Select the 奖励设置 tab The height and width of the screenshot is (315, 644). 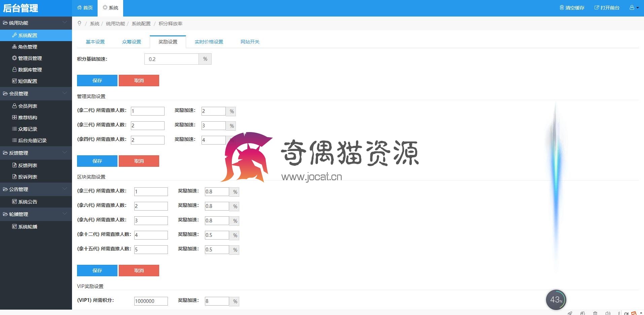click(168, 42)
